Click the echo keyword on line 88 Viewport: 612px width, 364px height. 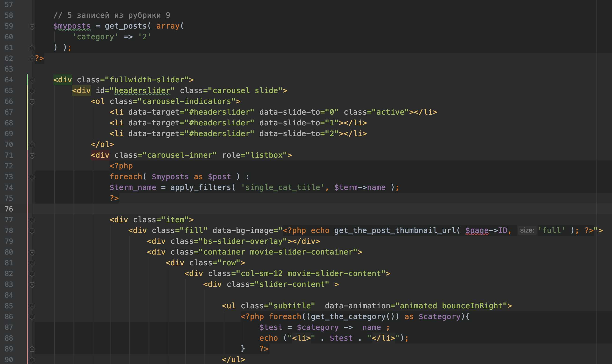point(269,338)
